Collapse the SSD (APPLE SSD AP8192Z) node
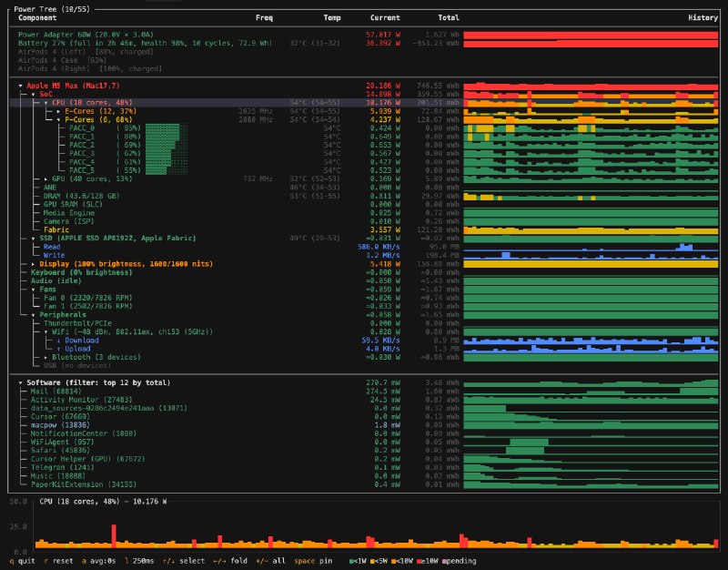This screenshot has width=728, height=570. [34, 239]
